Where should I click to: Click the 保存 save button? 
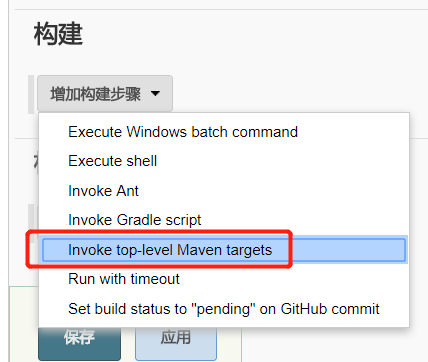click(79, 343)
